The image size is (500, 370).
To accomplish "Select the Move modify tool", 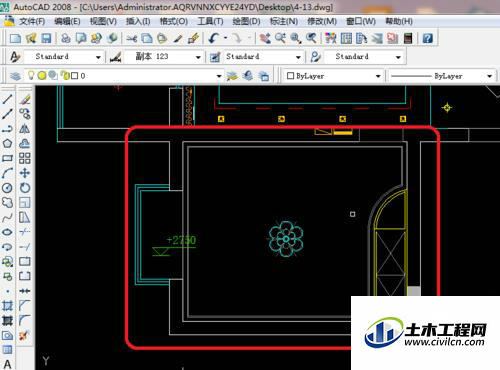I will (x=25, y=173).
